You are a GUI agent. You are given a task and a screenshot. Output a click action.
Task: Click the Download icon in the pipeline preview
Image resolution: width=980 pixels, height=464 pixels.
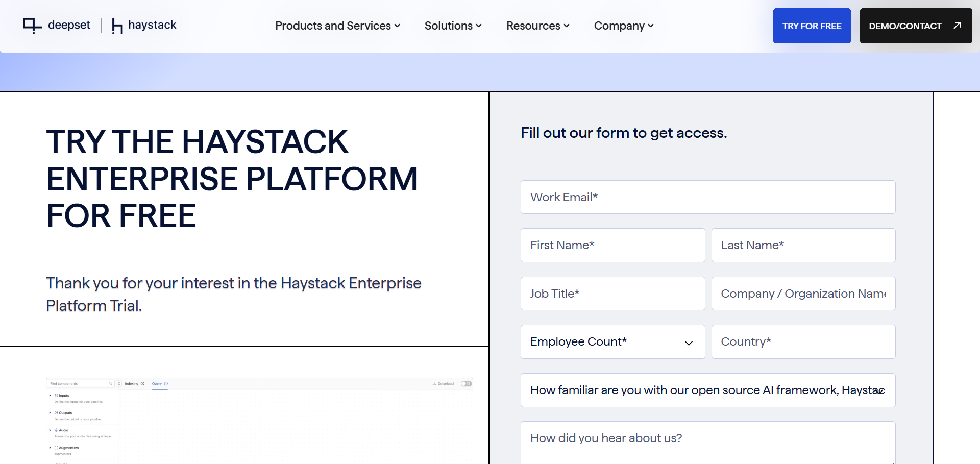(434, 384)
